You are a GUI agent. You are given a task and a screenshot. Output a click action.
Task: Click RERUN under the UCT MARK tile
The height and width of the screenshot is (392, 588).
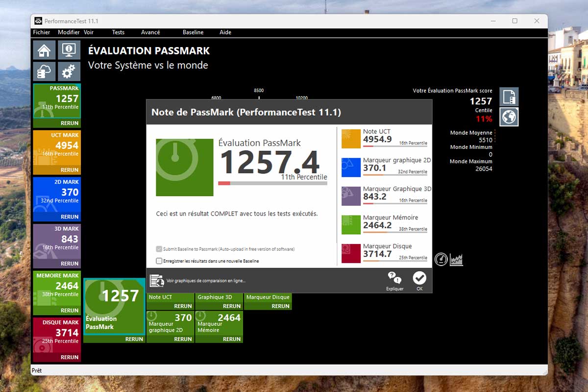pyautogui.click(x=70, y=170)
